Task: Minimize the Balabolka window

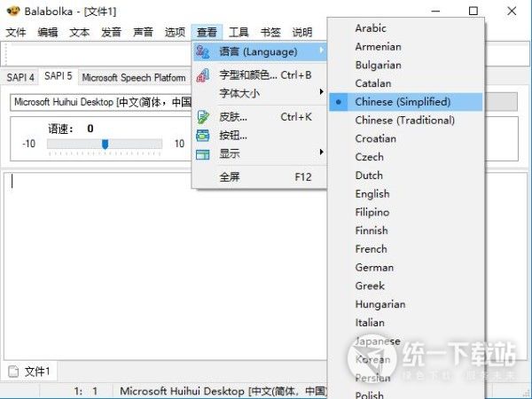Action: [x=435, y=12]
